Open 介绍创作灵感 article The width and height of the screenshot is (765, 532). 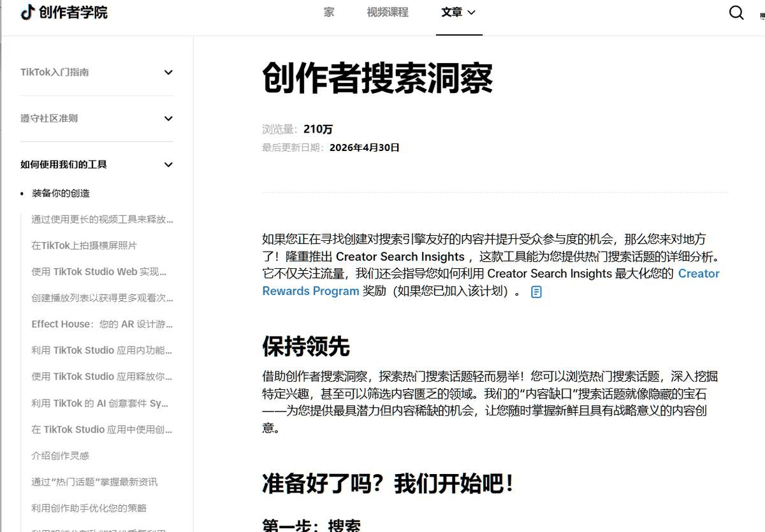point(61,456)
